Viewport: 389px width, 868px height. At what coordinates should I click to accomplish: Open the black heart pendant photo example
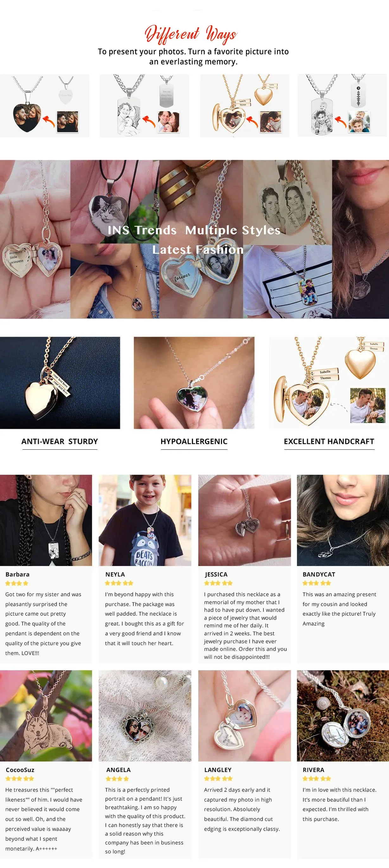44,106
